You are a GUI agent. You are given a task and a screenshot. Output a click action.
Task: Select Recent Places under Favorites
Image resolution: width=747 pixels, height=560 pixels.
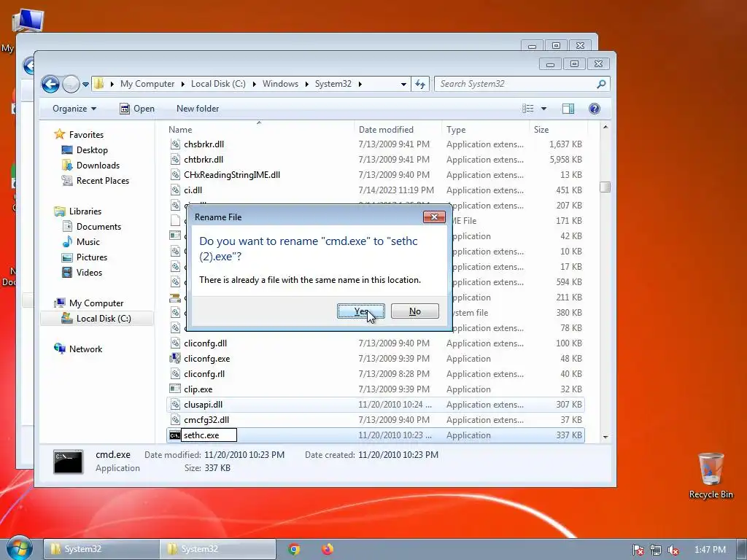coord(102,181)
